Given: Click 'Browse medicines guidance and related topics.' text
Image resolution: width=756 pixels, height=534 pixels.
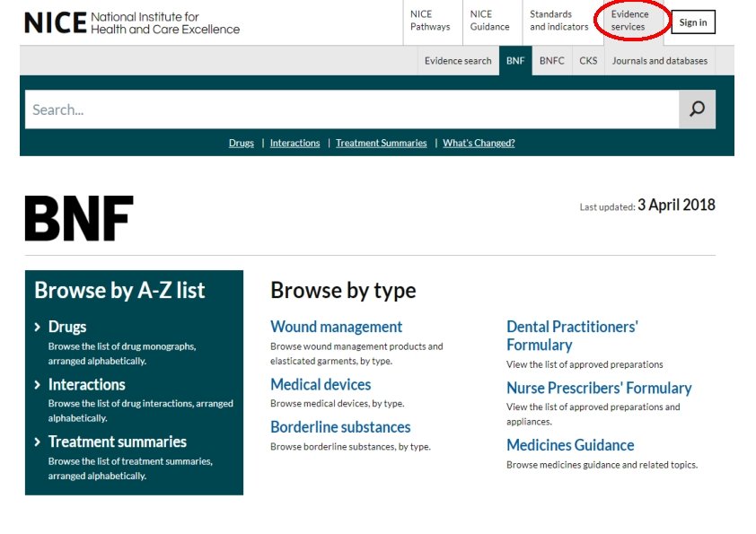Looking at the screenshot, I should tap(602, 465).
